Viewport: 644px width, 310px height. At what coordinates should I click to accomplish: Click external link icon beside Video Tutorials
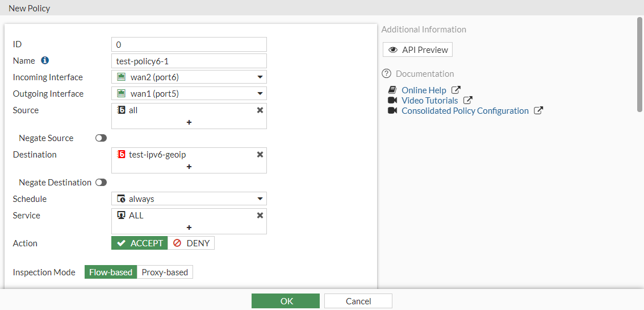(x=467, y=101)
